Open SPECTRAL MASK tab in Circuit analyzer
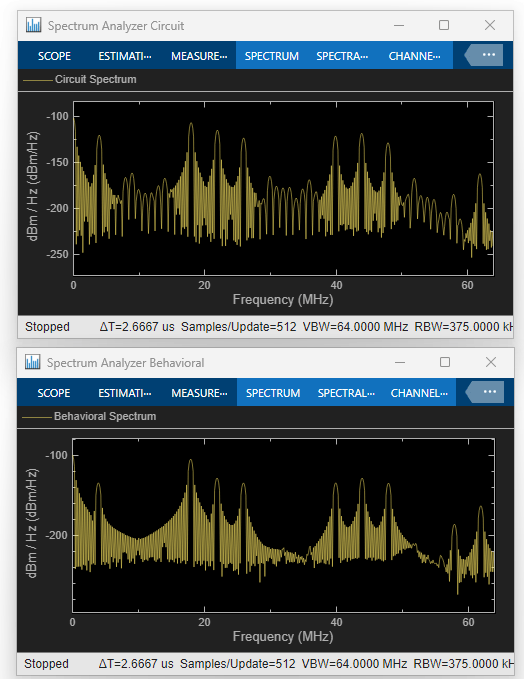 (342, 56)
